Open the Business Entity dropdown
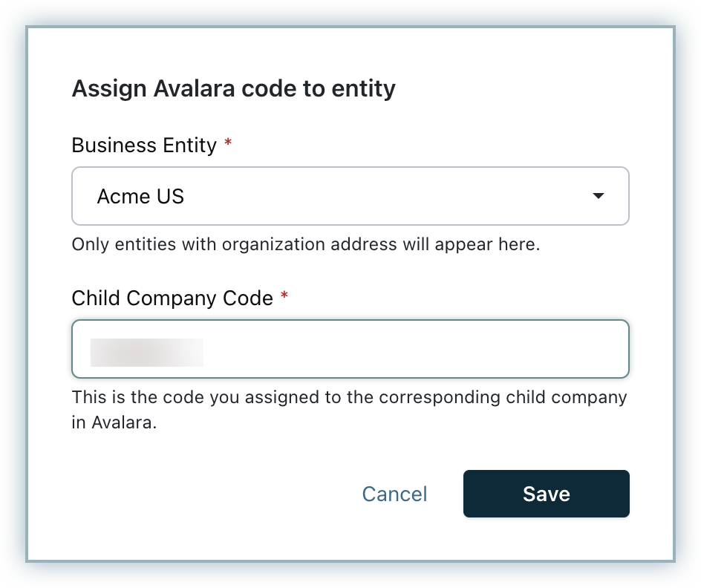Image resolution: width=701 pixels, height=588 pixels. [350, 196]
